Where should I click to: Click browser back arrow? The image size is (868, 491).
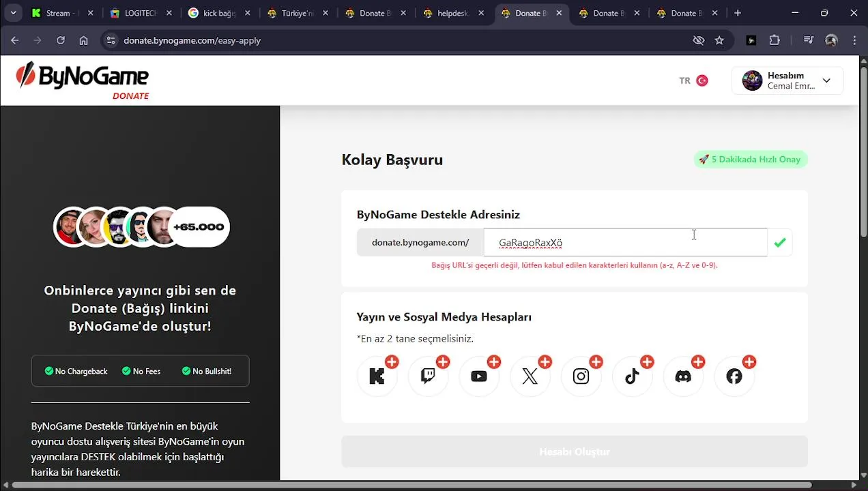click(x=15, y=40)
